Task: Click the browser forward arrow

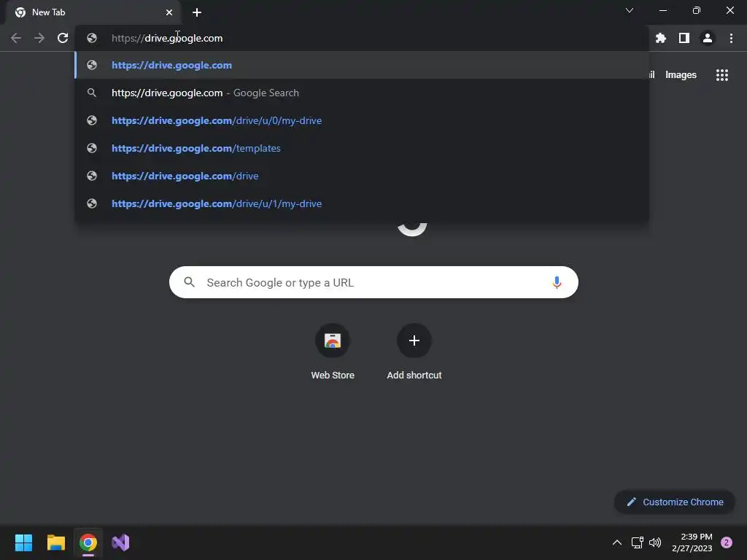Action: (x=39, y=38)
